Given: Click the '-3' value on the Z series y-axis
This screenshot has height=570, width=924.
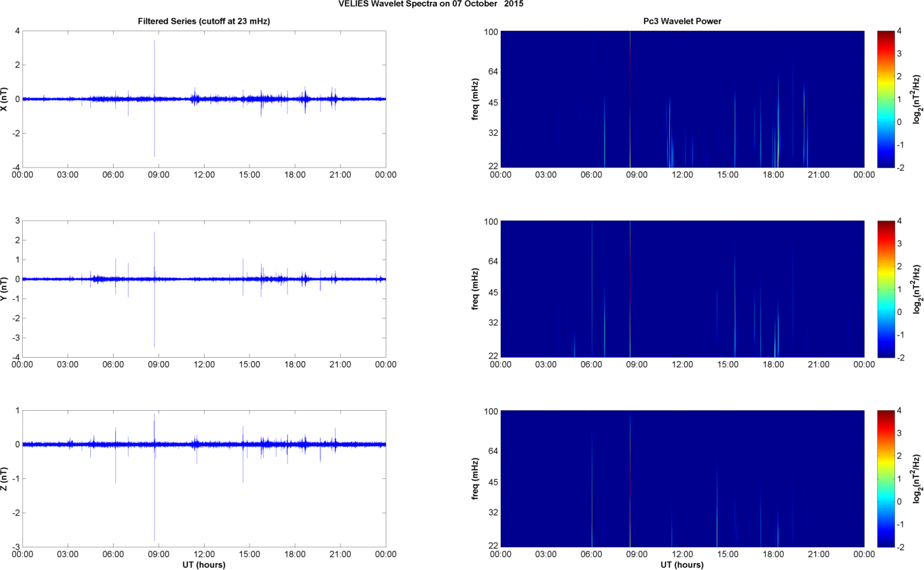Looking at the screenshot, I should click(16, 547).
